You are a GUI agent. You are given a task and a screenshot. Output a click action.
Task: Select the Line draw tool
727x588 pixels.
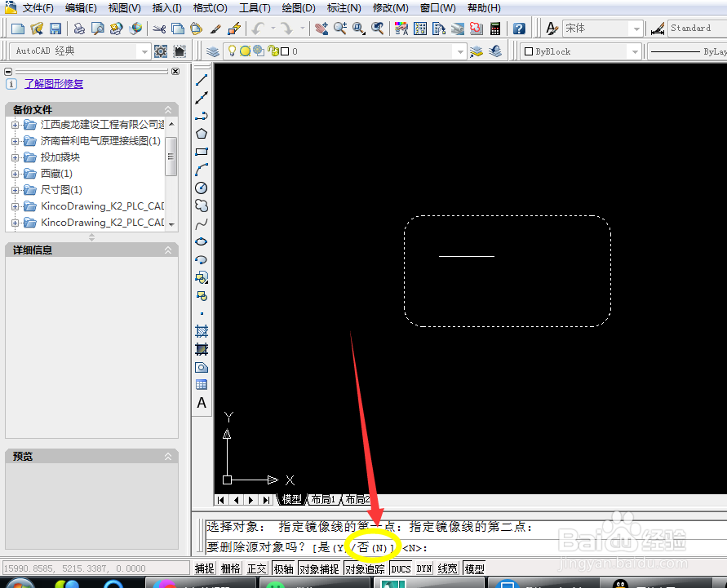click(x=202, y=80)
